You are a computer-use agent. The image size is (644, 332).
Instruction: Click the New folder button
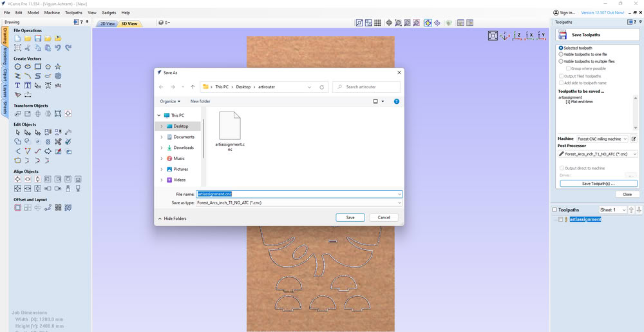[200, 101]
